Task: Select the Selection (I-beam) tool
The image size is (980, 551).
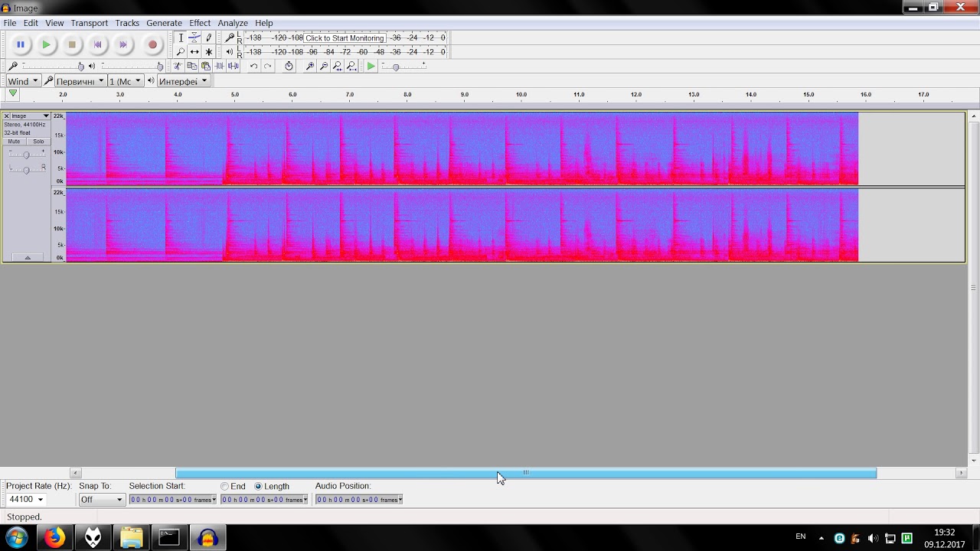Action: (181, 37)
